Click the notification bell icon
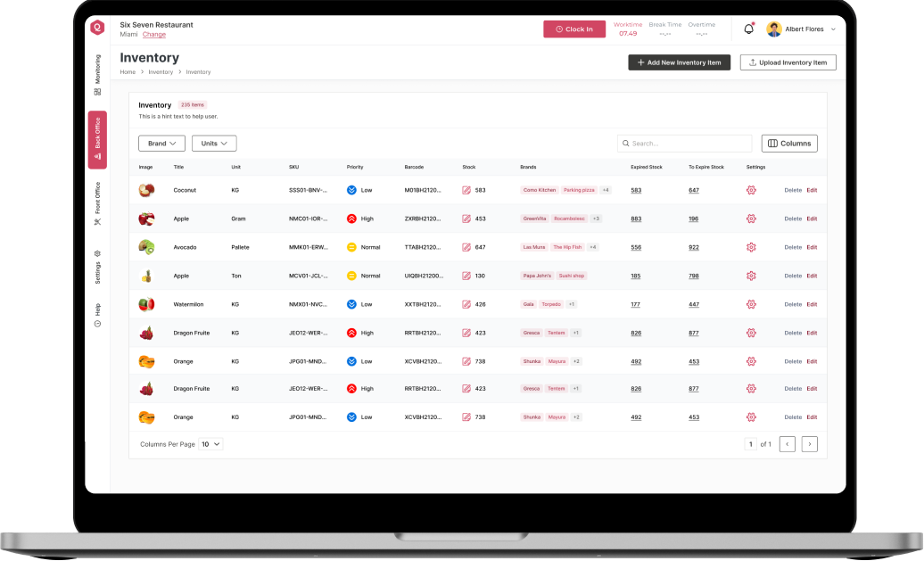The height and width of the screenshot is (561, 924). [x=748, y=29]
